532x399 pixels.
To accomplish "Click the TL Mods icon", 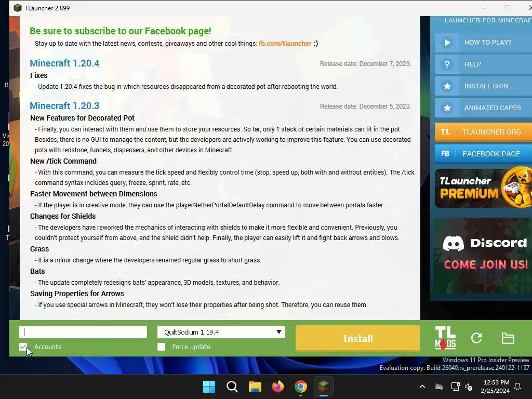I will (445, 338).
